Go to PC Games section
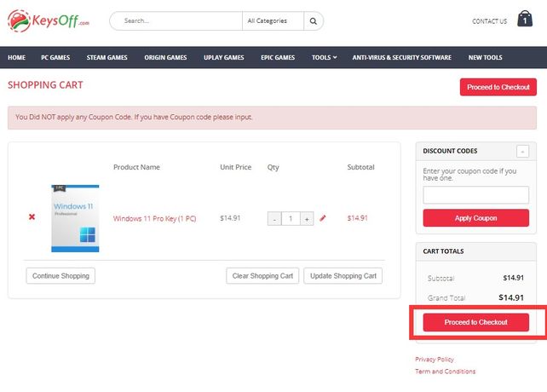This screenshot has width=547, height=392. pyautogui.click(x=56, y=58)
